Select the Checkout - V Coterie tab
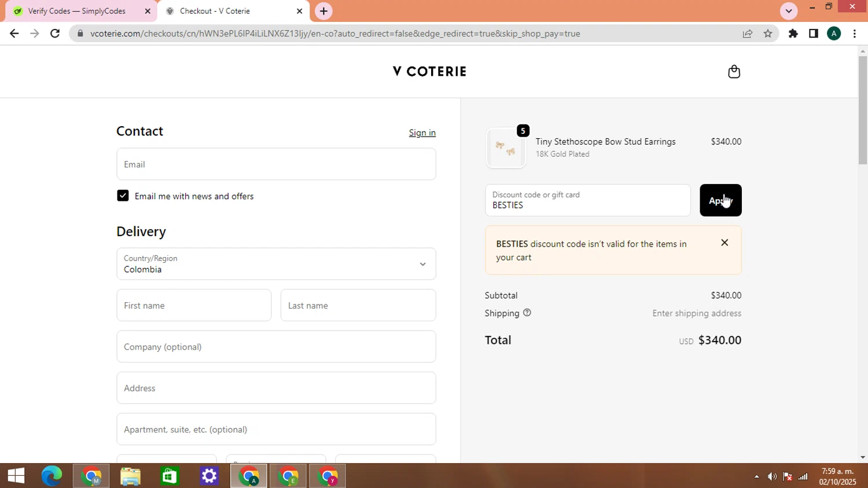This screenshot has width=868, height=488. (233, 11)
